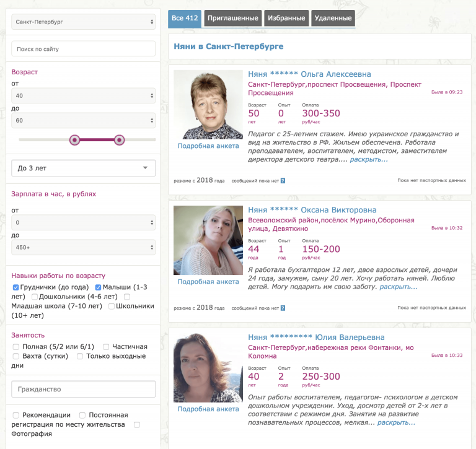The height and width of the screenshot is (449, 476).
Task: Click 'Была в 10:33' last-seen text
Action: (447, 355)
